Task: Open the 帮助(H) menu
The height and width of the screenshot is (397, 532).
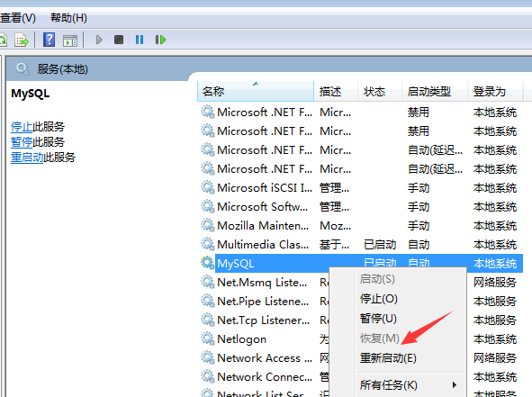Action: point(68,18)
